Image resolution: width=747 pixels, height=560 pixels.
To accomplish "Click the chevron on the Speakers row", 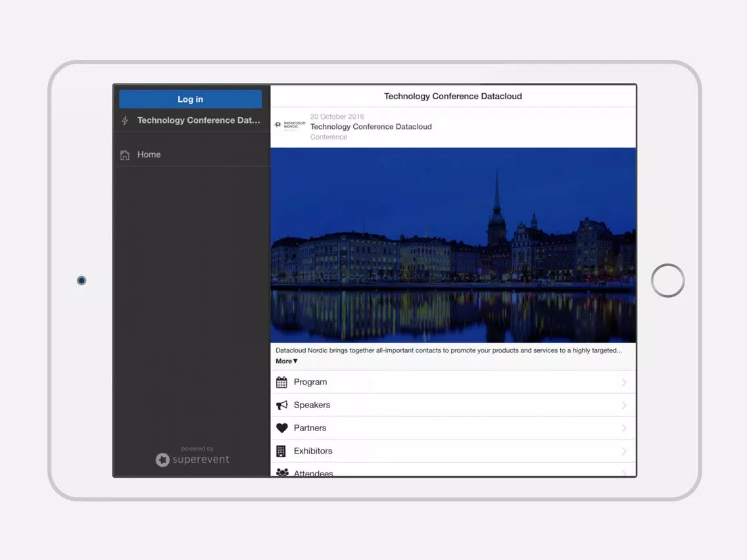I will (x=624, y=406).
